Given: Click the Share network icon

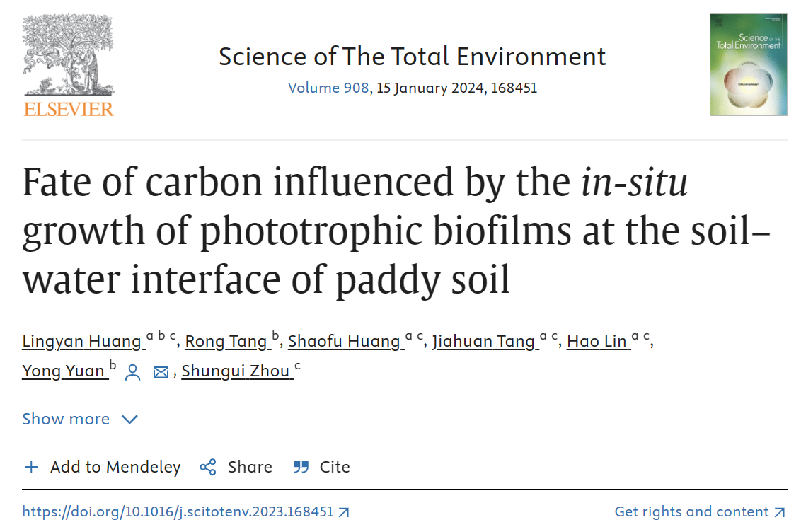Looking at the screenshot, I should point(208,467).
